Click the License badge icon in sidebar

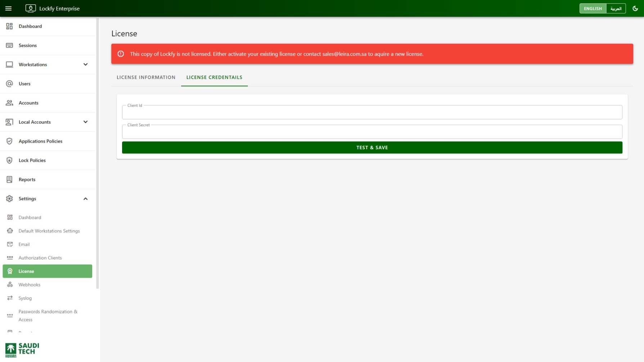pos(10,271)
